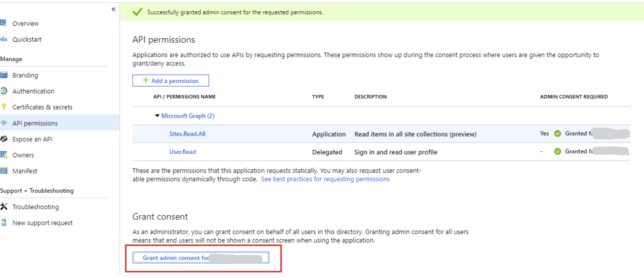
Task: Open best practices for requesting permissions link
Action: 325,179
